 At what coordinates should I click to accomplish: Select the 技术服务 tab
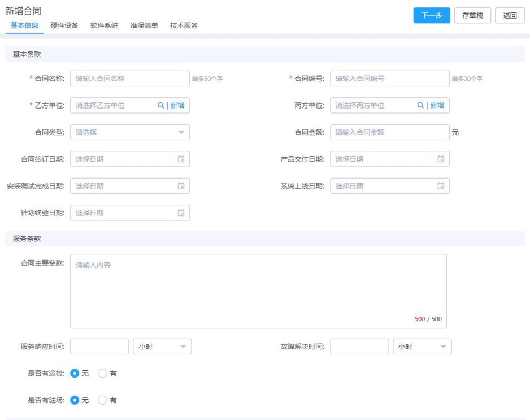tap(184, 25)
